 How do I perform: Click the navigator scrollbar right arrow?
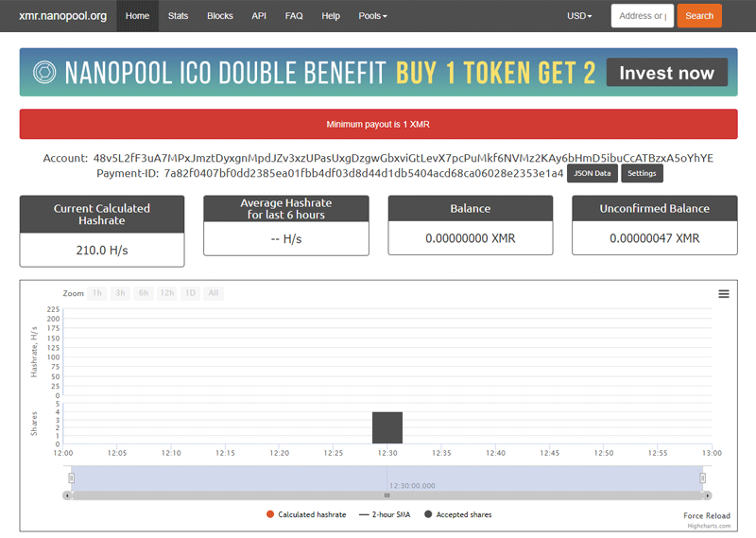click(x=707, y=495)
